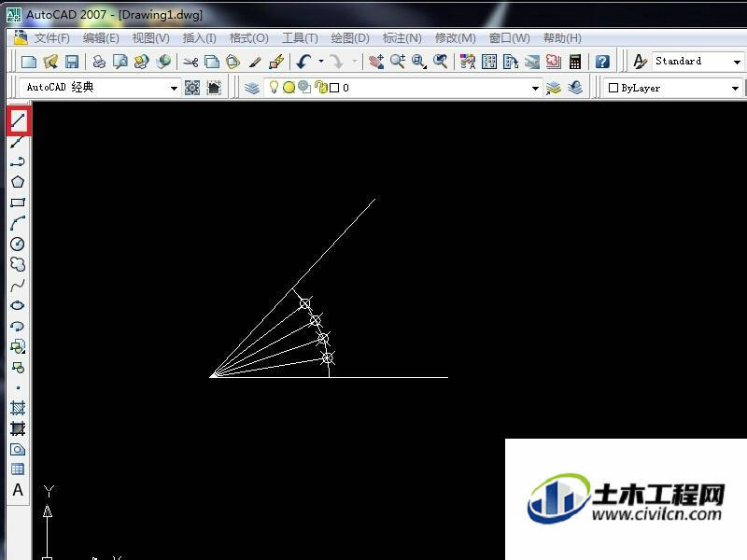Select the Region tool

[18, 449]
